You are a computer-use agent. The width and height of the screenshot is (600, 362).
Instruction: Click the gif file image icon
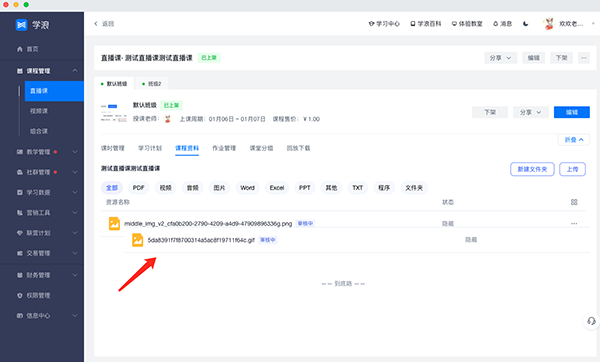137,240
